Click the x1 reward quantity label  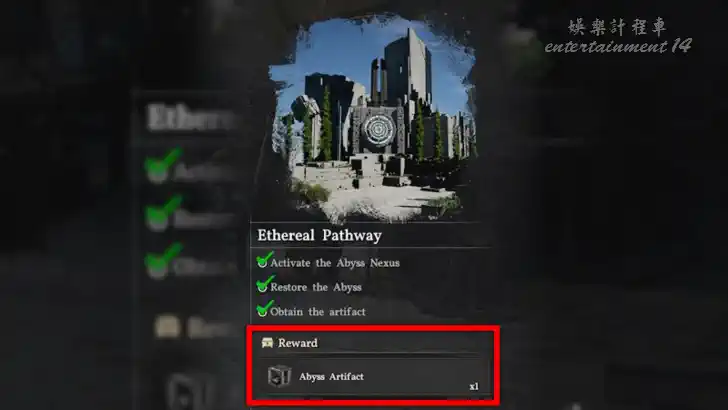(x=474, y=386)
